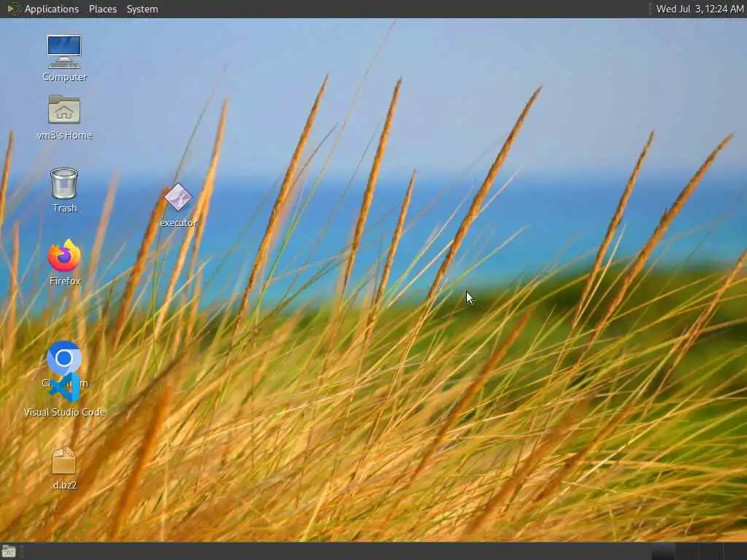Launch Firefox from the desktop

tap(64, 256)
